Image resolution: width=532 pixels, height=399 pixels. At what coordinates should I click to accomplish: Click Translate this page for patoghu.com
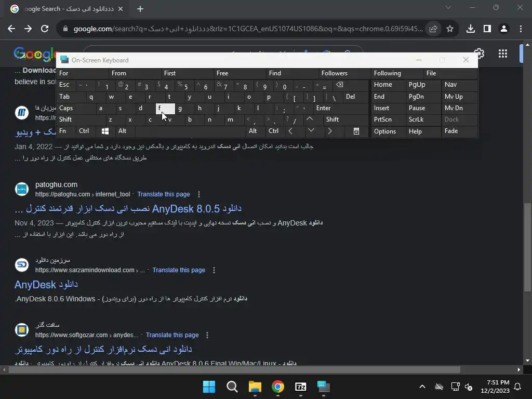(164, 194)
